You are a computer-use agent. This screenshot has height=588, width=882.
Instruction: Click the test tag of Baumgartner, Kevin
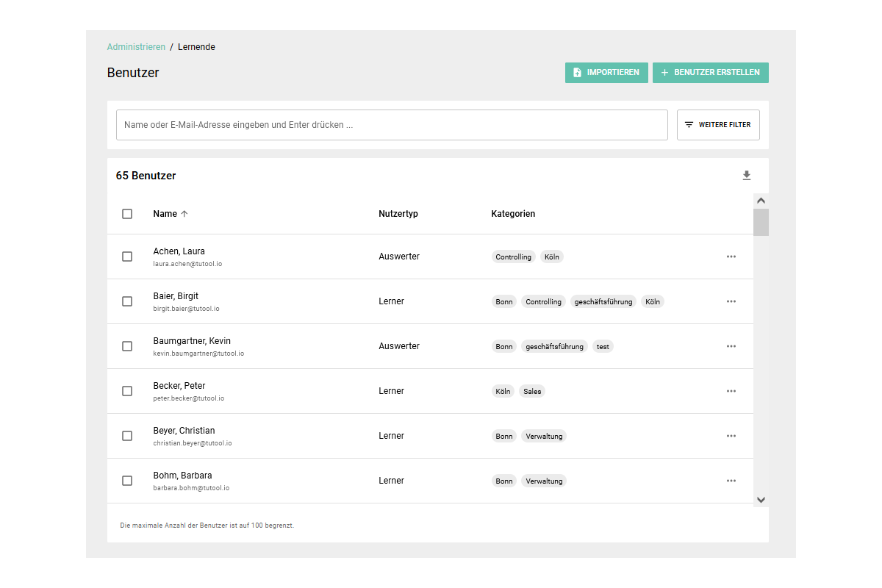click(x=603, y=347)
